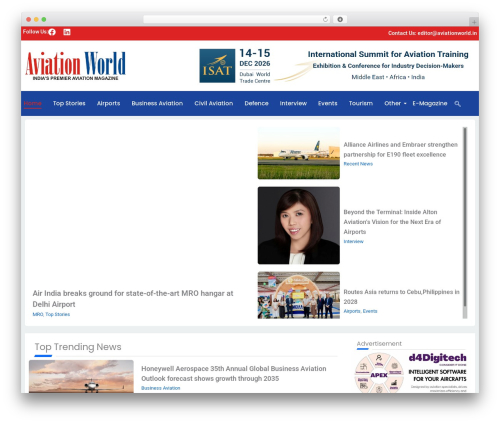Screen dimensions: 500x423
Task: Select Civil Aviation menu item
Action: [x=214, y=103]
